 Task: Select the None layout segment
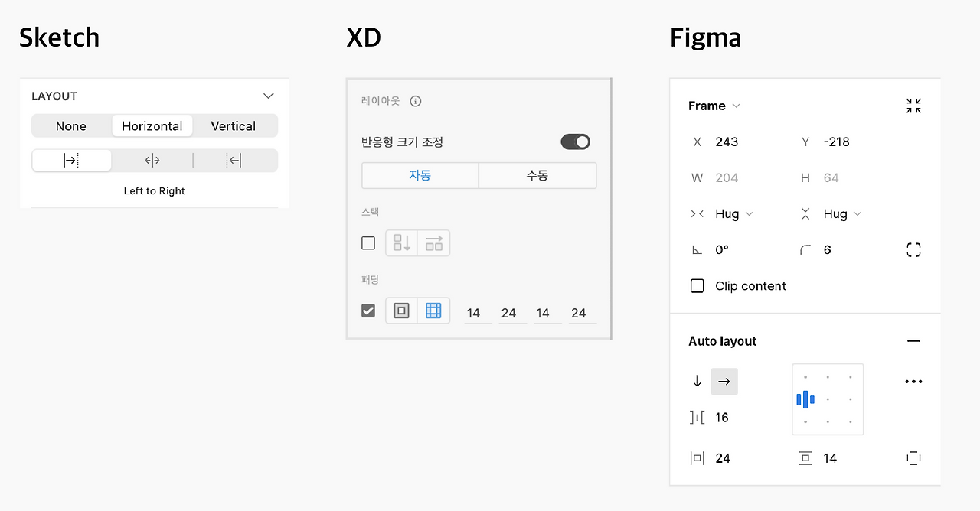pyautogui.click(x=71, y=126)
